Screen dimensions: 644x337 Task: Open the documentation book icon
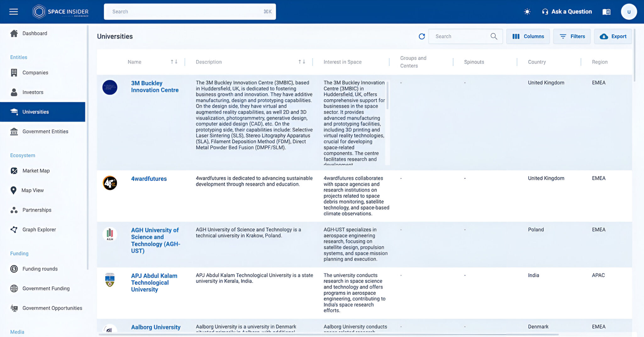(x=606, y=12)
